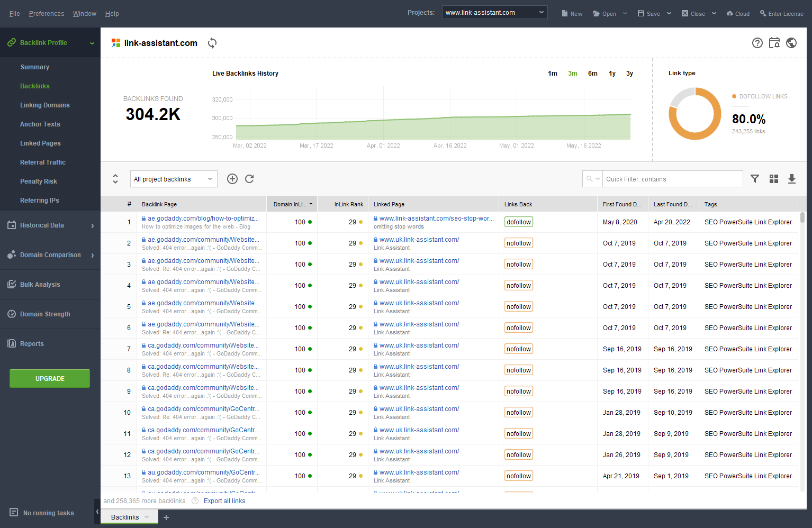
Task: Open Domain Comparison section
Action: (x=50, y=255)
